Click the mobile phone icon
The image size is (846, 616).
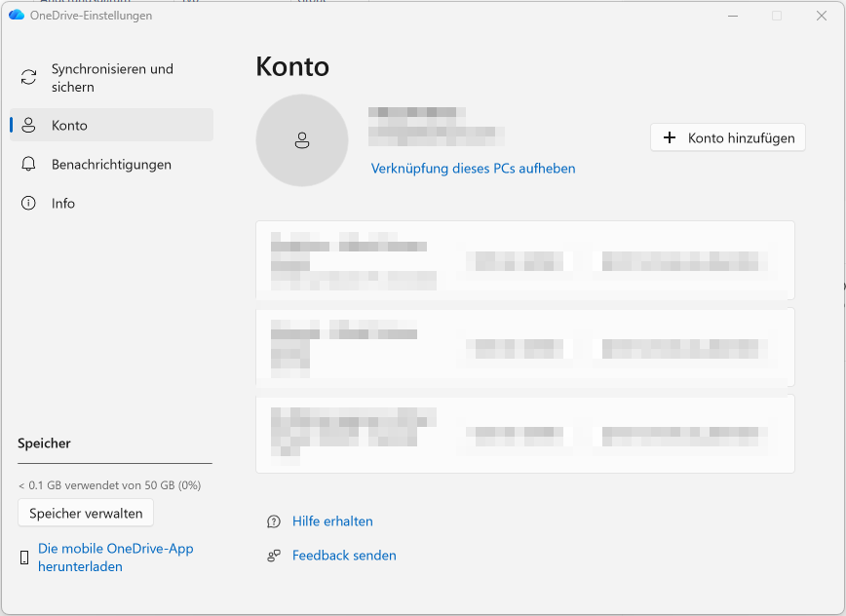tap(24, 558)
